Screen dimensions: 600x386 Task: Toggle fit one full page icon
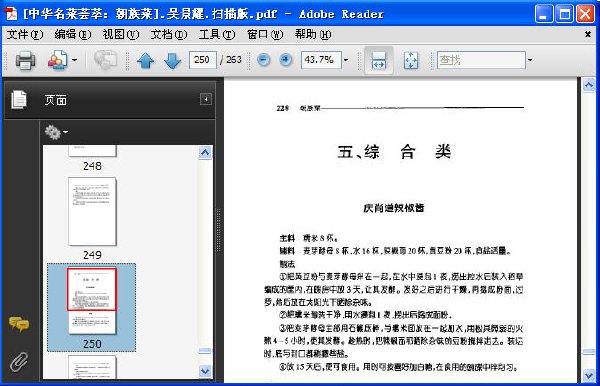[x=411, y=60]
